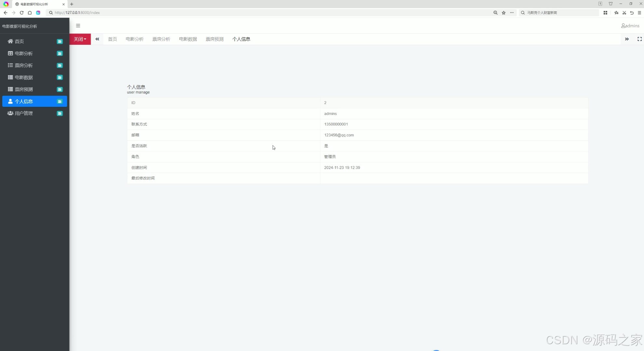Open the scissors screenshot tool in browser toolbar
Screen dimensions: 644x351
624,13
